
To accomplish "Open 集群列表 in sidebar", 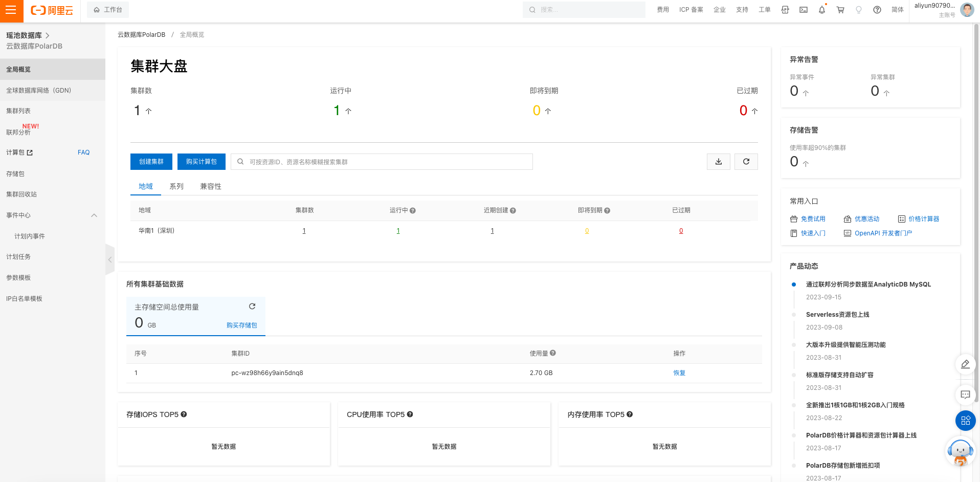I will click(18, 111).
